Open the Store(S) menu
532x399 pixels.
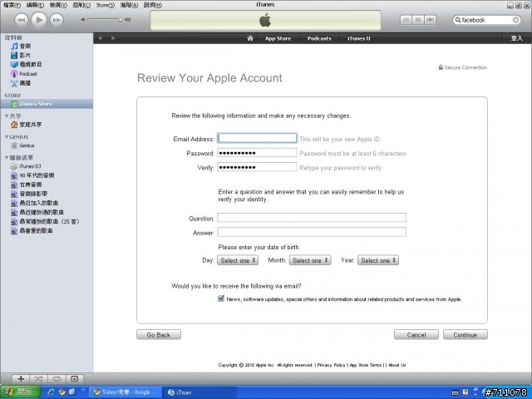106,5
